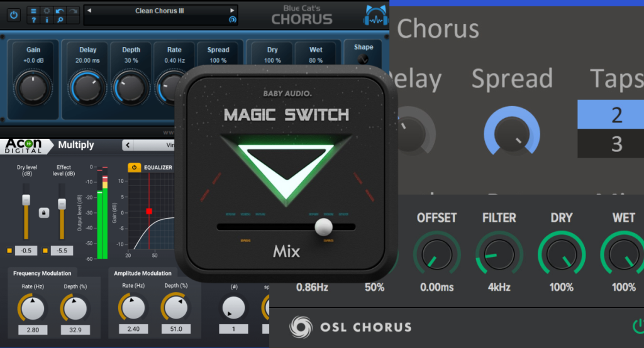Viewport: 644px width, 348px height.
Task: Click the Acon Multiply preset back arrow
Action: click(127, 145)
